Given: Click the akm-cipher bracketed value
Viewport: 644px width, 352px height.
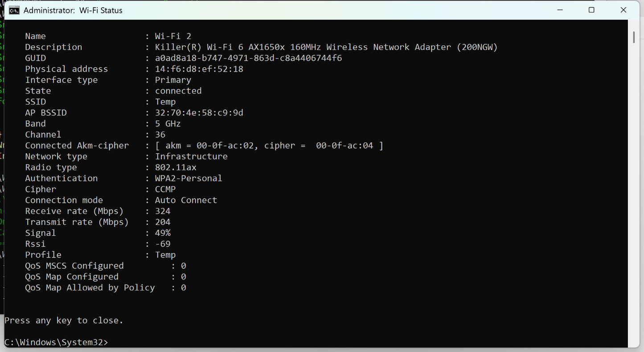Looking at the screenshot, I should (x=269, y=146).
